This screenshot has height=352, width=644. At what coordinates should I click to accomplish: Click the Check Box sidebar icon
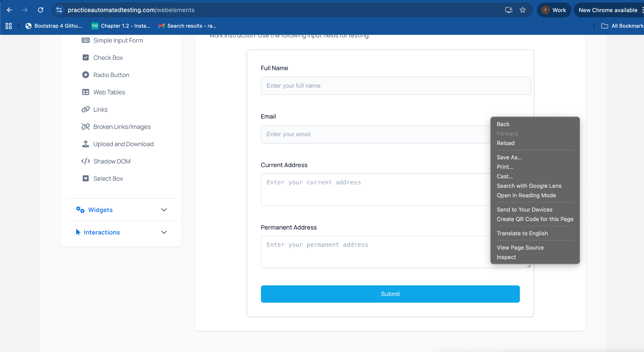pos(86,58)
